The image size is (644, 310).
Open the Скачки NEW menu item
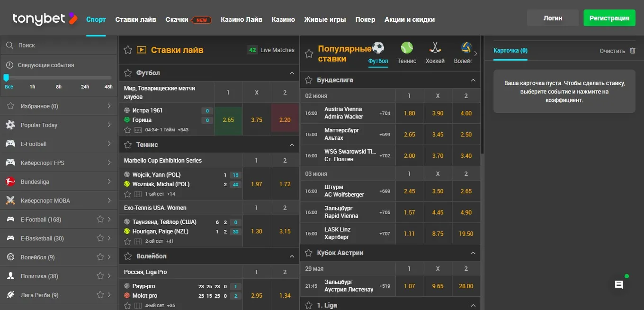coord(188,19)
